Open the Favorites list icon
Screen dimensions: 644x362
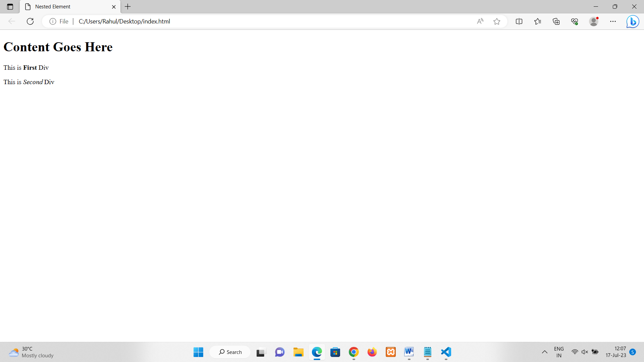(x=538, y=21)
